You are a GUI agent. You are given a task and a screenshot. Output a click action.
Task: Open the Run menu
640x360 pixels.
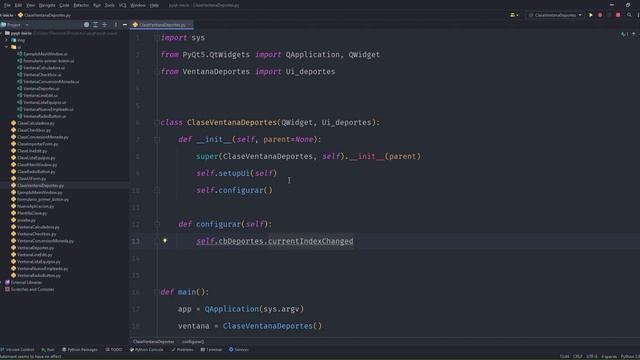pyautogui.click(x=97, y=5)
